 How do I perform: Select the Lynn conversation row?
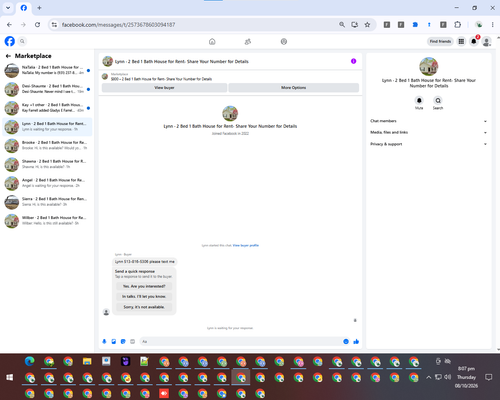(x=47, y=127)
